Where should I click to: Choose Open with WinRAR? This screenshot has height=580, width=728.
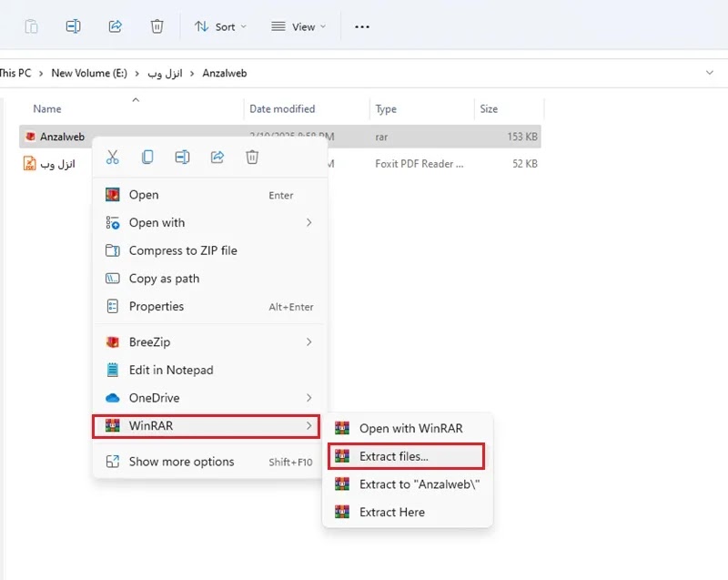click(x=408, y=428)
